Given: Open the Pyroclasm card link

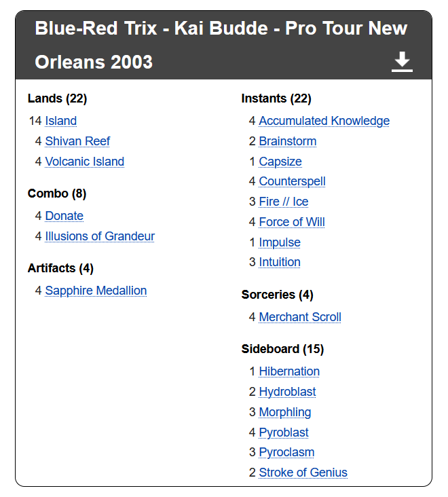Looking at the screenshot, I should click(x=286, y=452).
